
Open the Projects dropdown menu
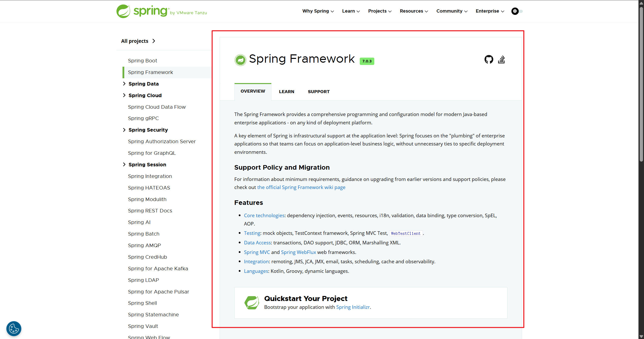(380, 11)
